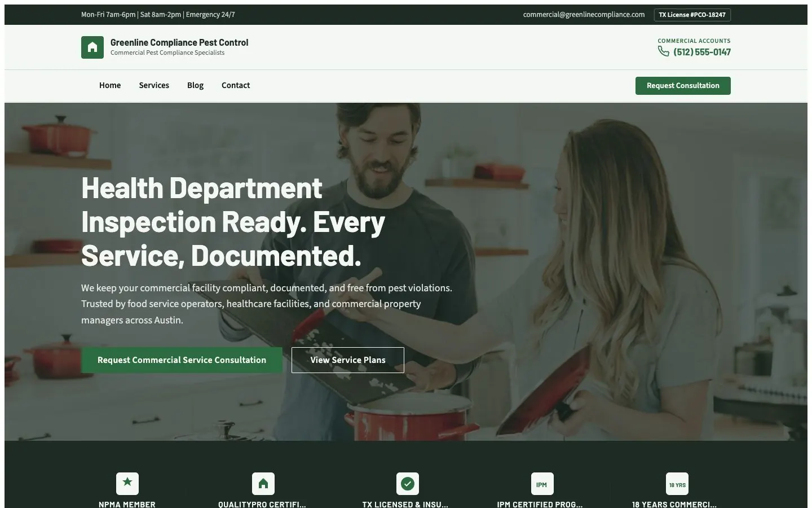Click the business hours text in top bar
Screen dimensions: 812x508
(x=158, y=15)
